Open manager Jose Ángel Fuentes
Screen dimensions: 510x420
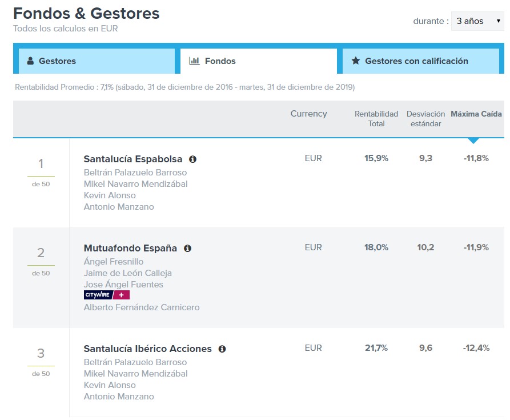pos(123,285)
